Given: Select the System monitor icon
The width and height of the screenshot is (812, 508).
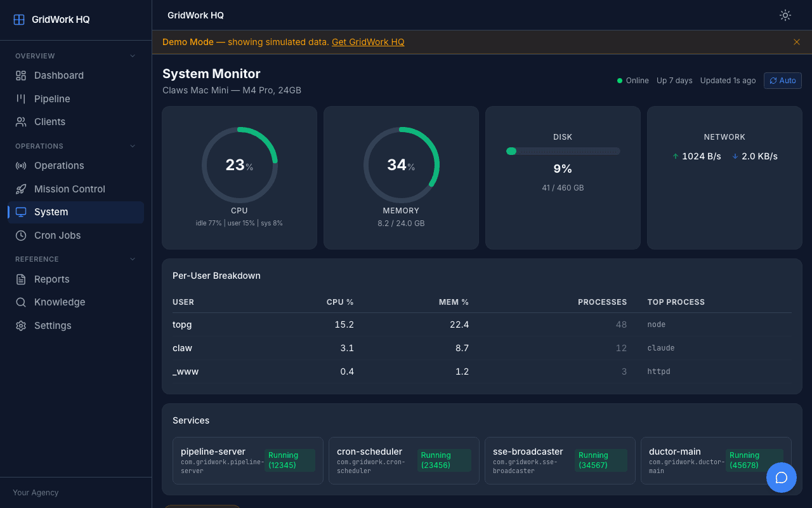Looking at the screenshot, I should tap(20, 211).
